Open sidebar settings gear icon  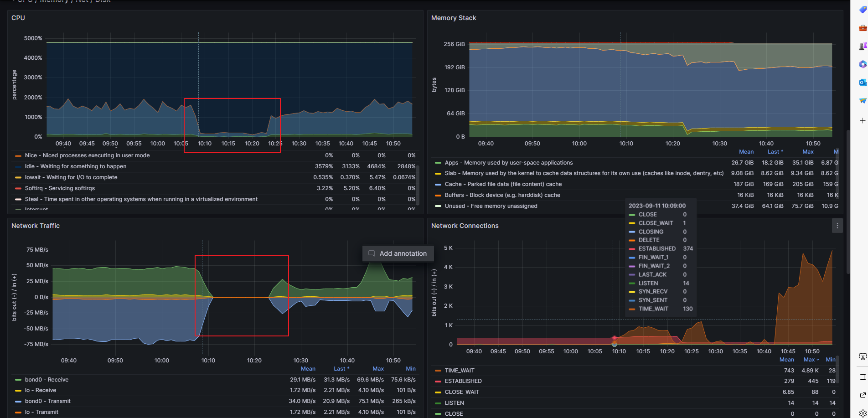[x=863, y=413]
